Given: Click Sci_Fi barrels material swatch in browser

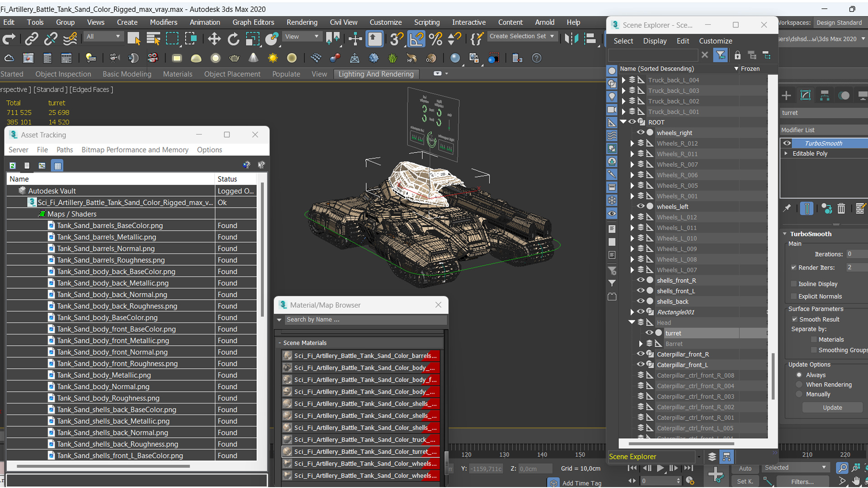Looking at the screenshot, I should (x=287, y=356).
